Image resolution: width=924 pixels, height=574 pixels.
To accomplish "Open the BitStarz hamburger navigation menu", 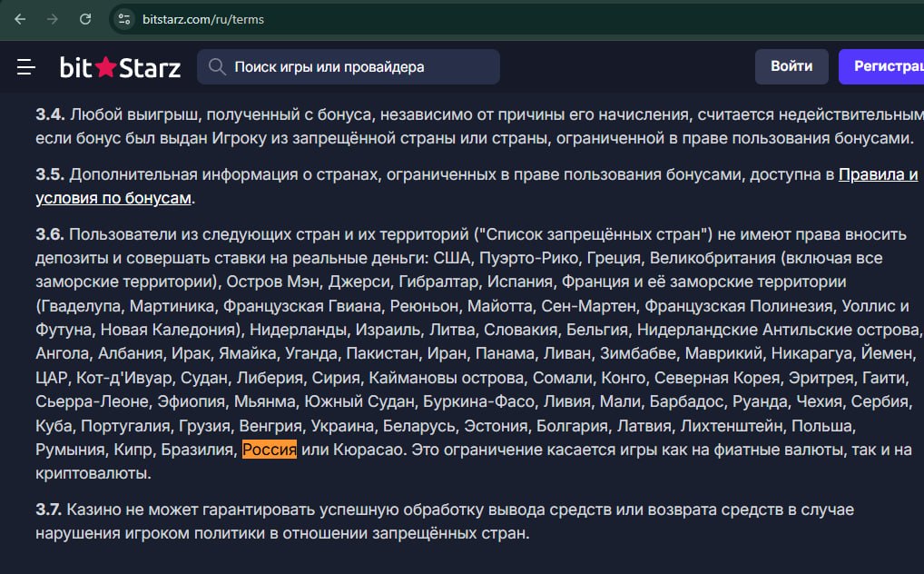I will [26, 66].
